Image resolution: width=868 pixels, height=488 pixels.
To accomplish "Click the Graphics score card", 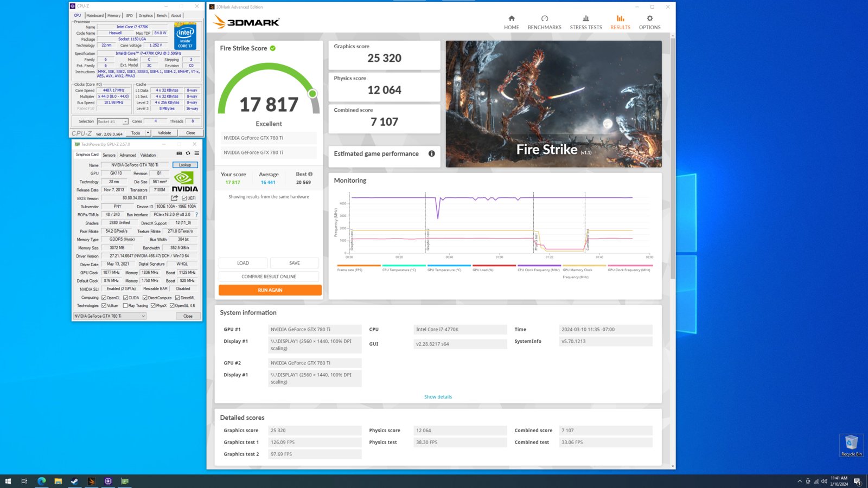I will click(x=384, y=55).
